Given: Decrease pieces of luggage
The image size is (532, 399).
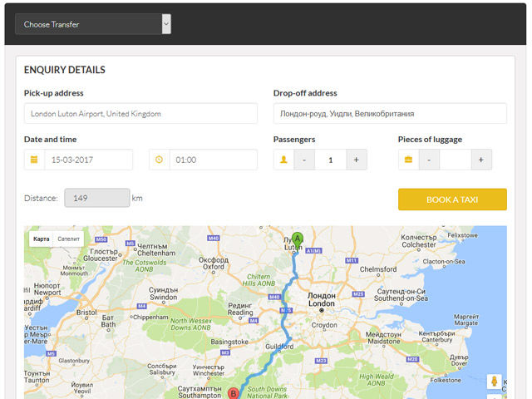Looking at the screenshot, I should [x=429, y=160].
